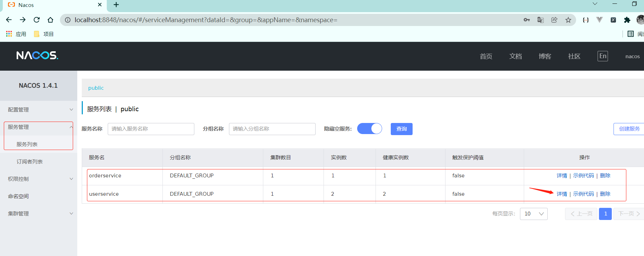Viewport: 644px width, 256px height.
Task: Open the Extensions puzzle menu
Action: tap(627, 20)
